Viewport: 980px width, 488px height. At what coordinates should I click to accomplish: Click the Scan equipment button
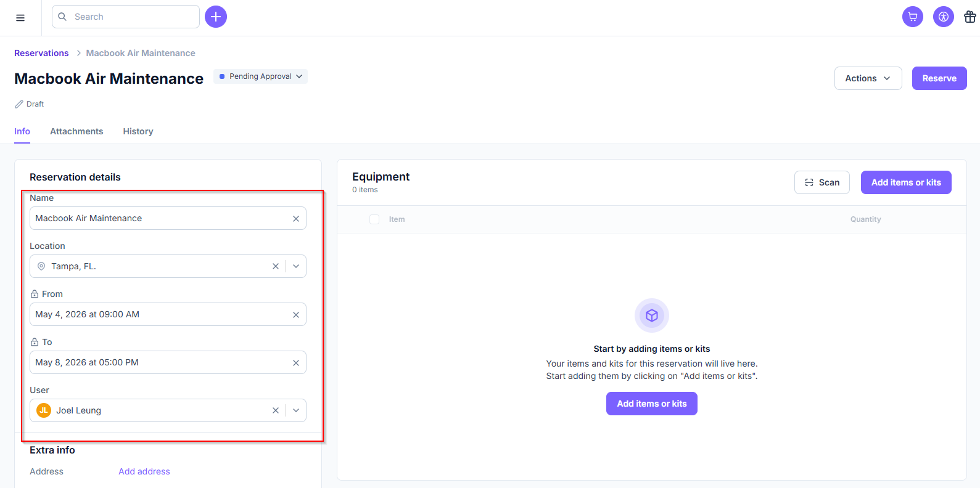pyautogui.click(x=821, y=182)
